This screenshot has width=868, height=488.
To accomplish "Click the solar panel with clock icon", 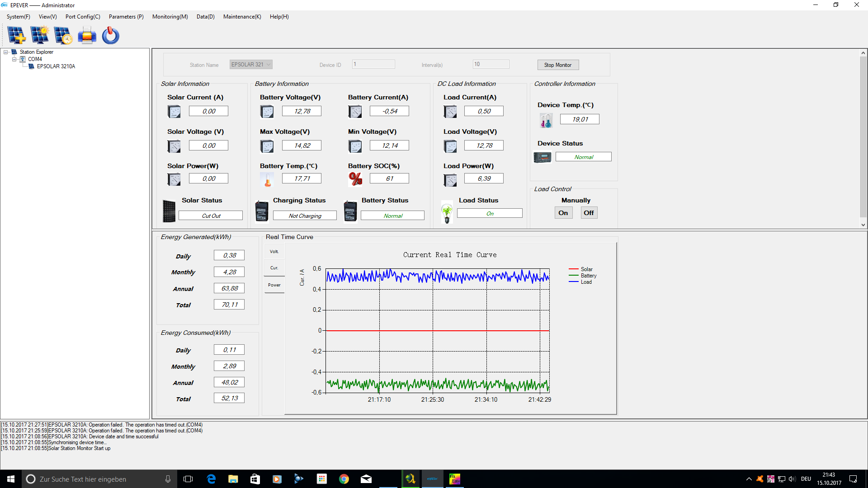I will [x=63, y=35].
